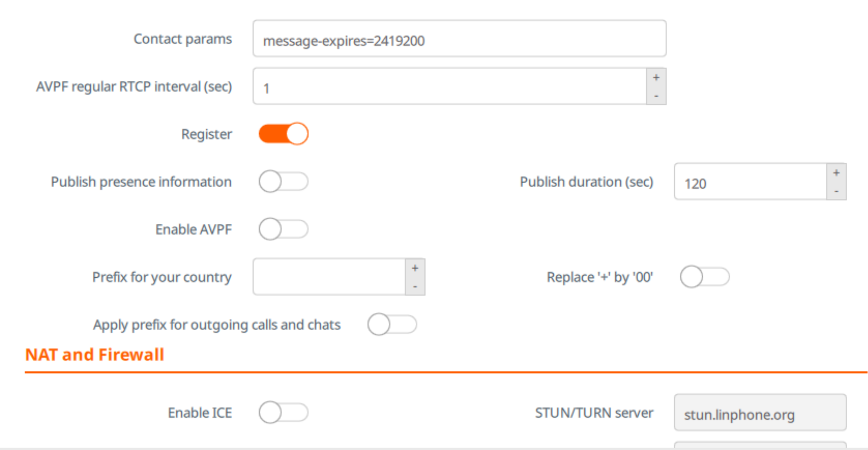Click the NAT and Firewall section heading
This screenshot has width=868, height=450.
pos(94,355)
